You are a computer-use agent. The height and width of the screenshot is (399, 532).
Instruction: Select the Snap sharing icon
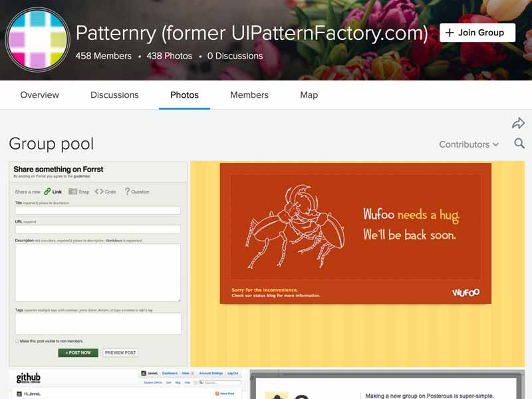(75, 192)
